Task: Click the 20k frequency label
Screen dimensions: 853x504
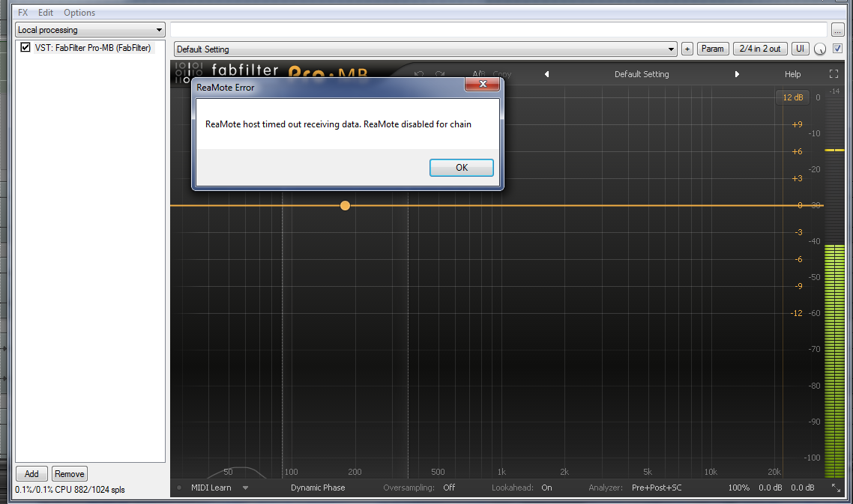Action: (x=774, y=472)
